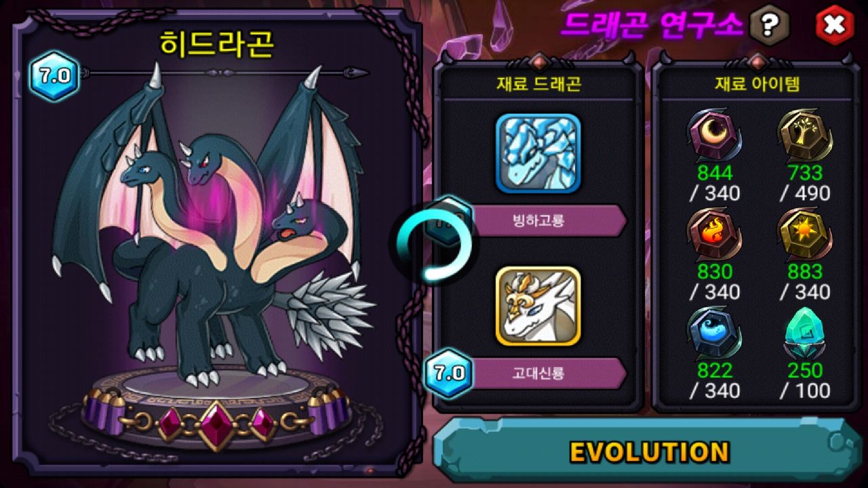Click the 7.0 level badge beside 고대신룡
Image resolution: width=868 pixels, height=488 pixels.
point(448,373)
